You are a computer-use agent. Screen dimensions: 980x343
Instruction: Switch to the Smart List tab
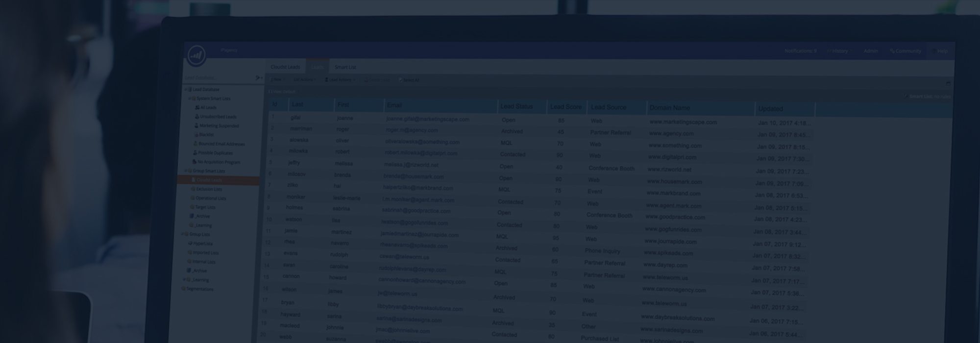click(x=345, y=67)
